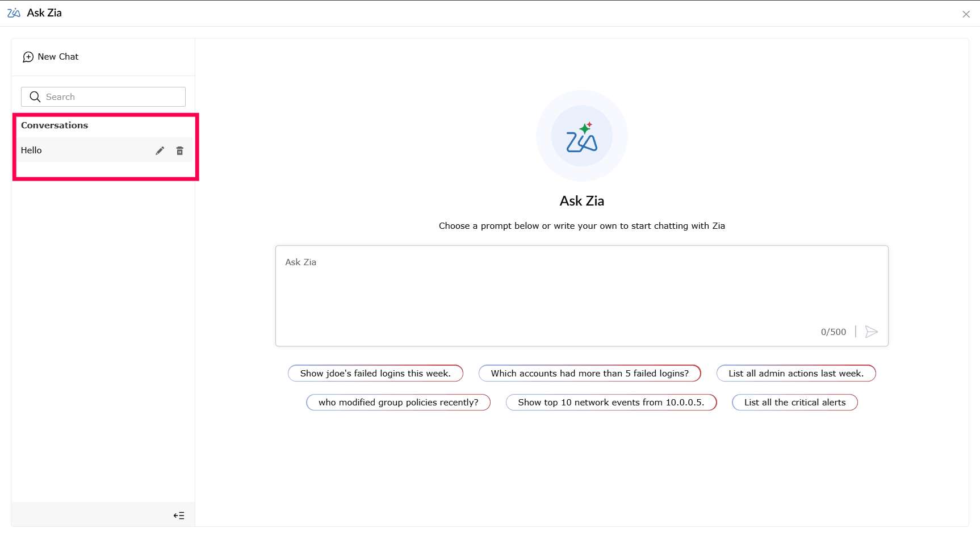
Task: Choose prompt Show top 10 network events
Action: (611, 402)
